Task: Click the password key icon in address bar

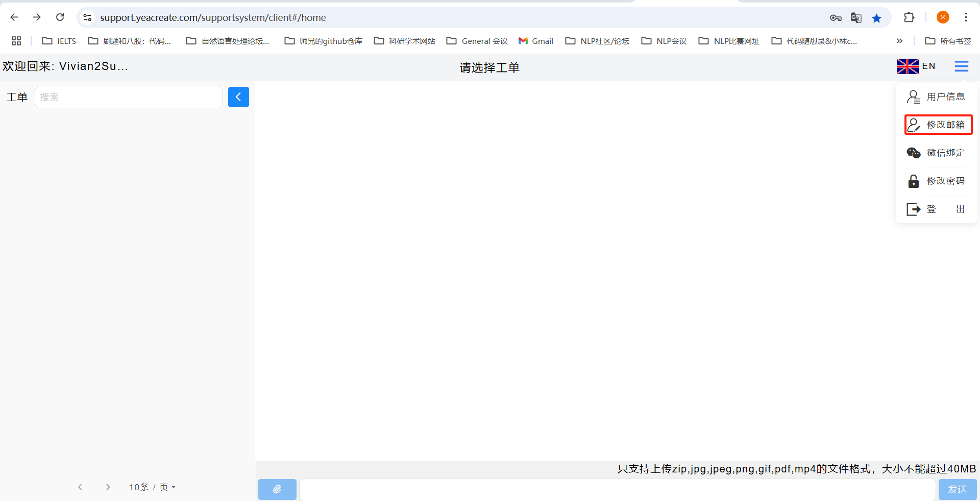Action: (836, 18)
